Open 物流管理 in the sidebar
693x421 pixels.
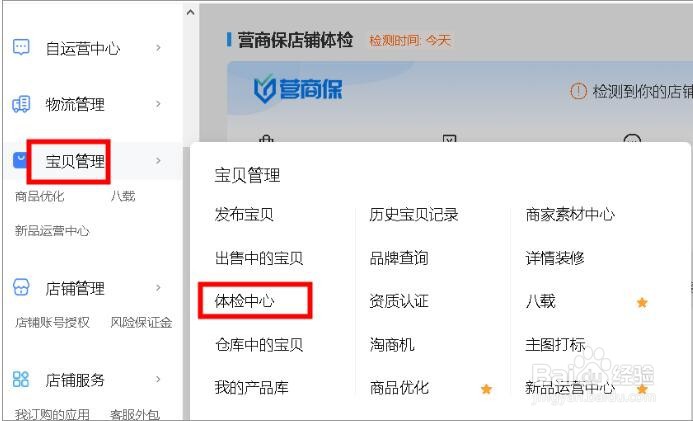pos(75,105)
